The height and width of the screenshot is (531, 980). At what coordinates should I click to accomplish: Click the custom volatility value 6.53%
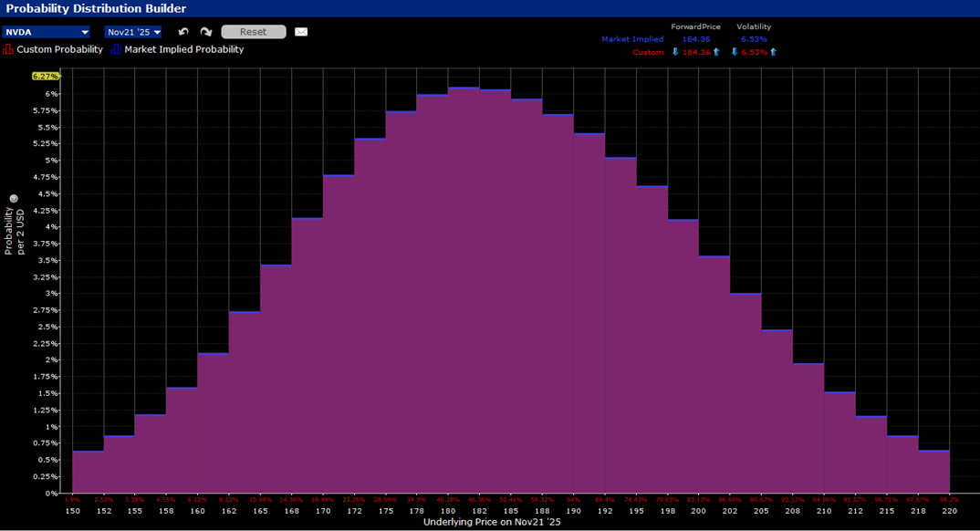754,52
